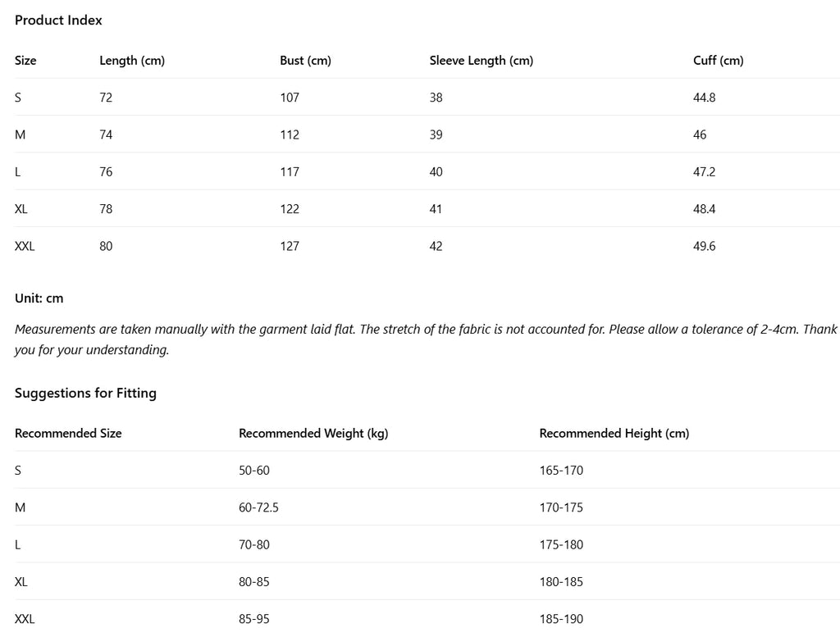
Task: Click the sleeve length value 41
Action: click(x=436, y=209)
